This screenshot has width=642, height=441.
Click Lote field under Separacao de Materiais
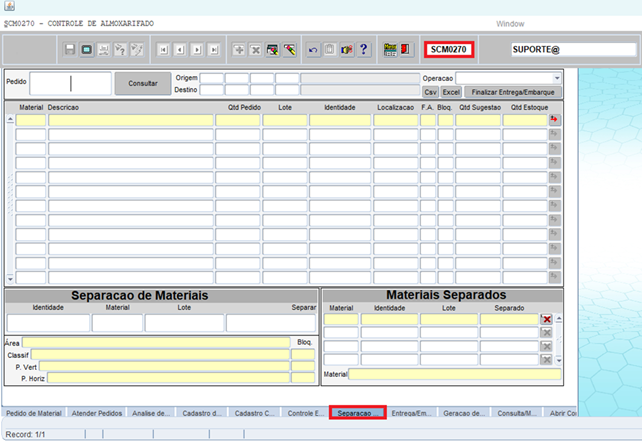(184, 323)
